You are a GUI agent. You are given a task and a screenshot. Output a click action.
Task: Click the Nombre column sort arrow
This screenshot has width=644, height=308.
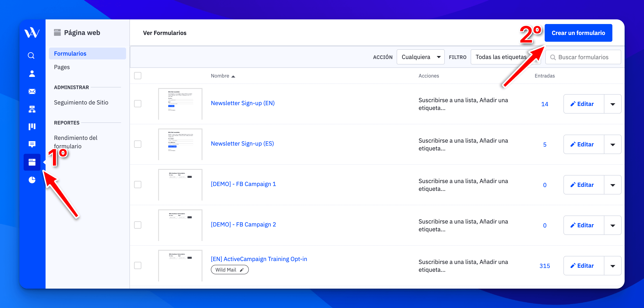[233, 76]
